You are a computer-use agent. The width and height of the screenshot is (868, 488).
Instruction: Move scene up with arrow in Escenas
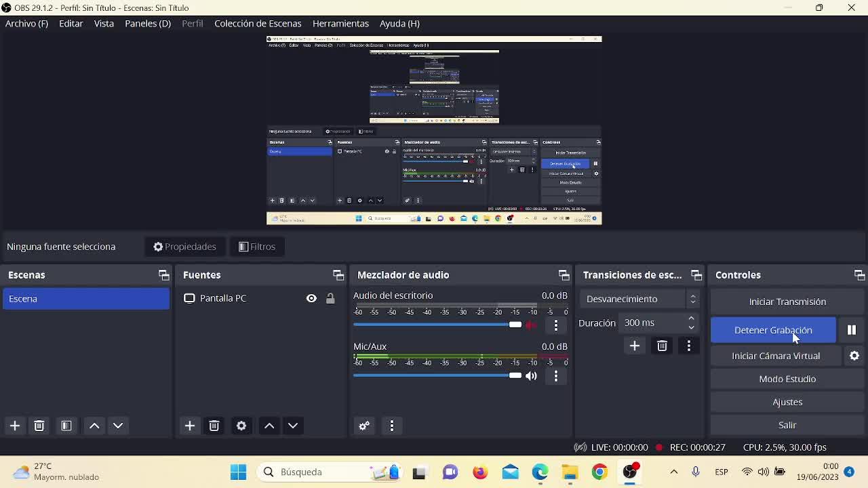point(94,426)
